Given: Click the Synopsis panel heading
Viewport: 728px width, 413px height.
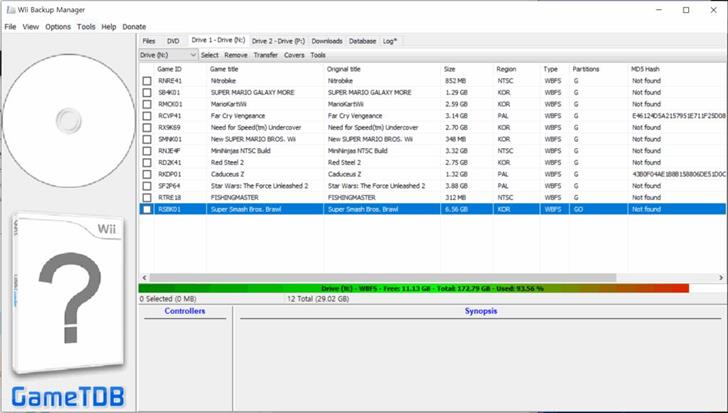Looking at the screenshot, I should tap(481, 311).
